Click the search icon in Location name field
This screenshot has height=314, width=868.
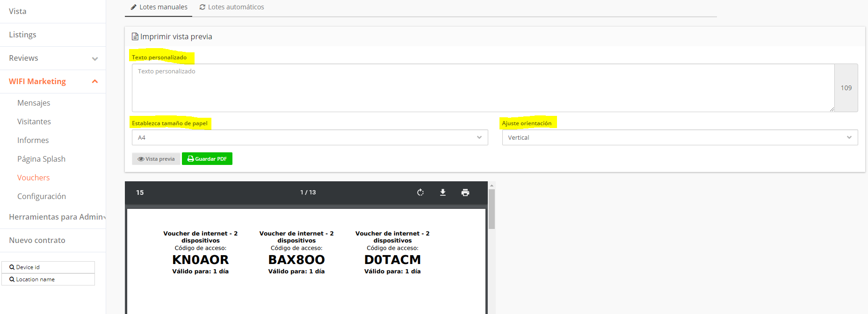point(12,279)
